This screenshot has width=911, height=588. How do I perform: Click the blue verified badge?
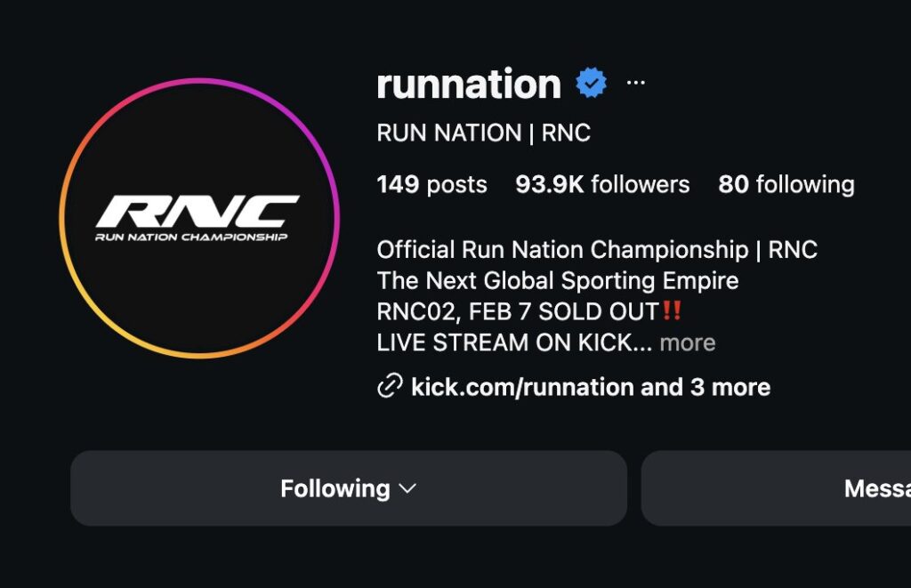(x=591, y=84)
